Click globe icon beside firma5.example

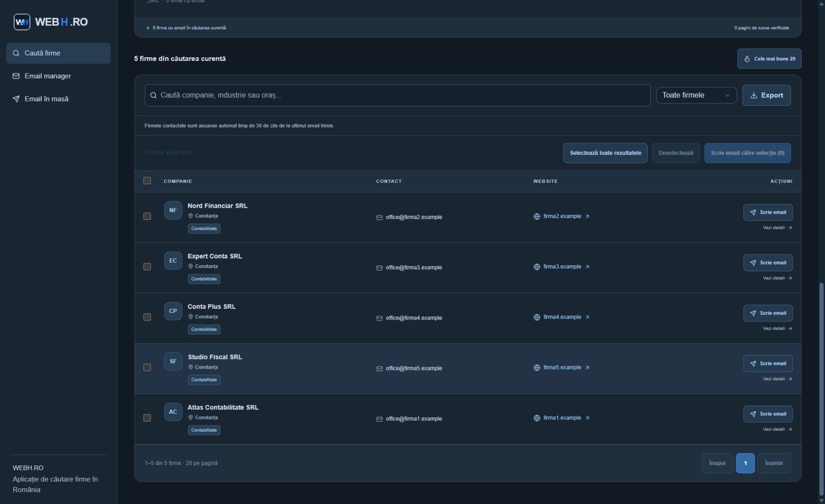point(537,368)
